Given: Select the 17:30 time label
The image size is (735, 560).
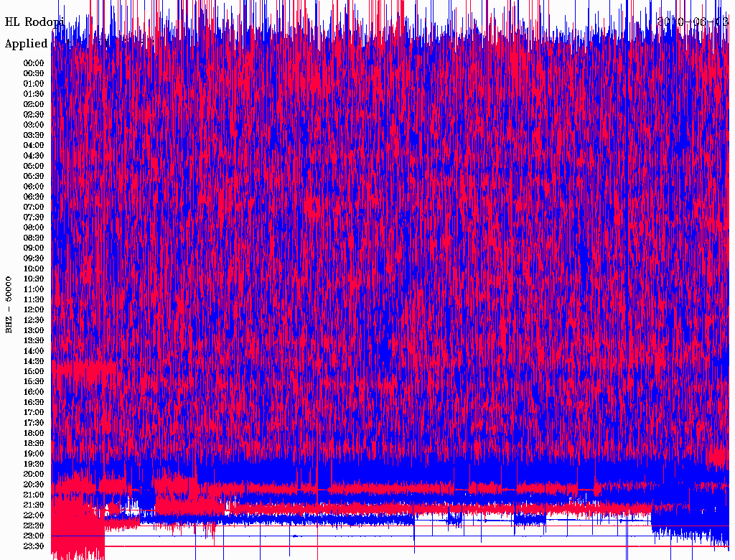Looking at the screenshot, I should click(34, 423).
